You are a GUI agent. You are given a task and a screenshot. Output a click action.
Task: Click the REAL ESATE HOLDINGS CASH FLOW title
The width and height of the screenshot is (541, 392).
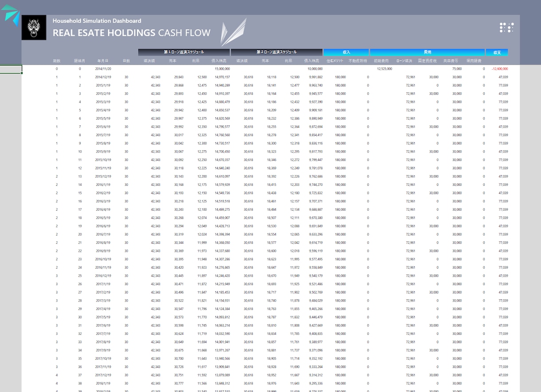(x=132, y=33)
